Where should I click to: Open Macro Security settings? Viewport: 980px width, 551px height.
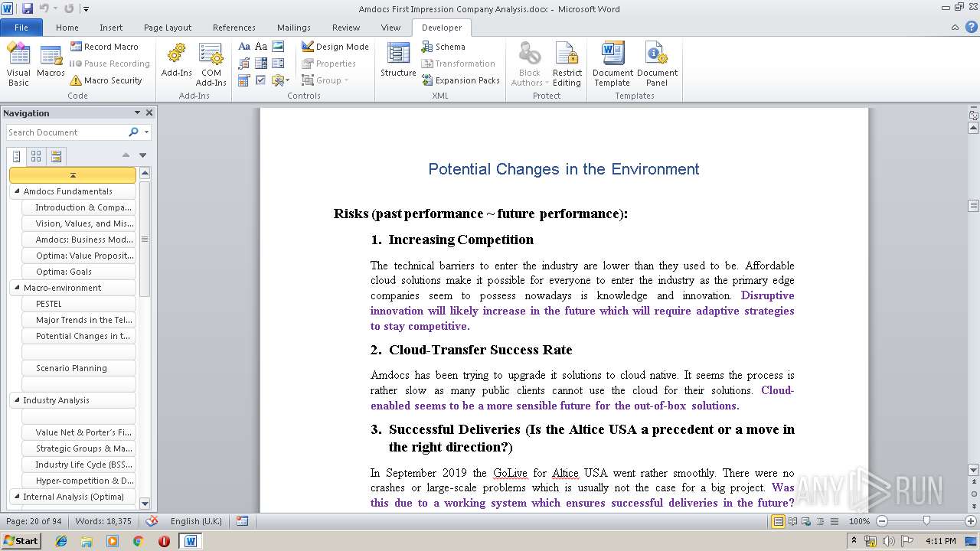click(106, 80)
